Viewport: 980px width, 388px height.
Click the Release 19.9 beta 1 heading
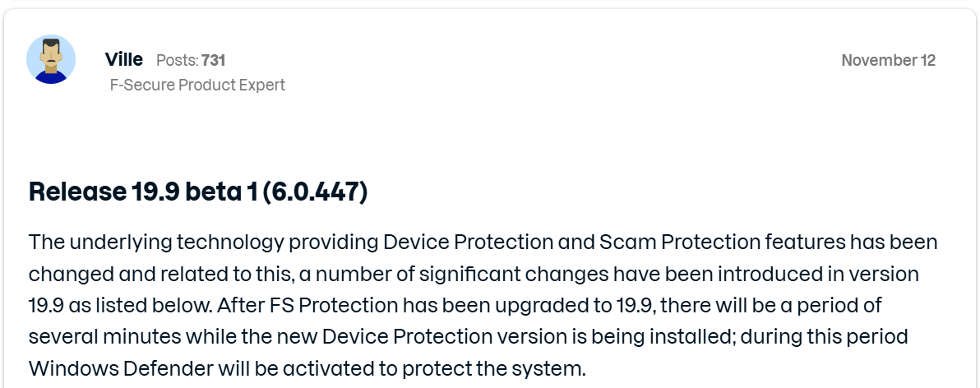click(x=197, y=192)
